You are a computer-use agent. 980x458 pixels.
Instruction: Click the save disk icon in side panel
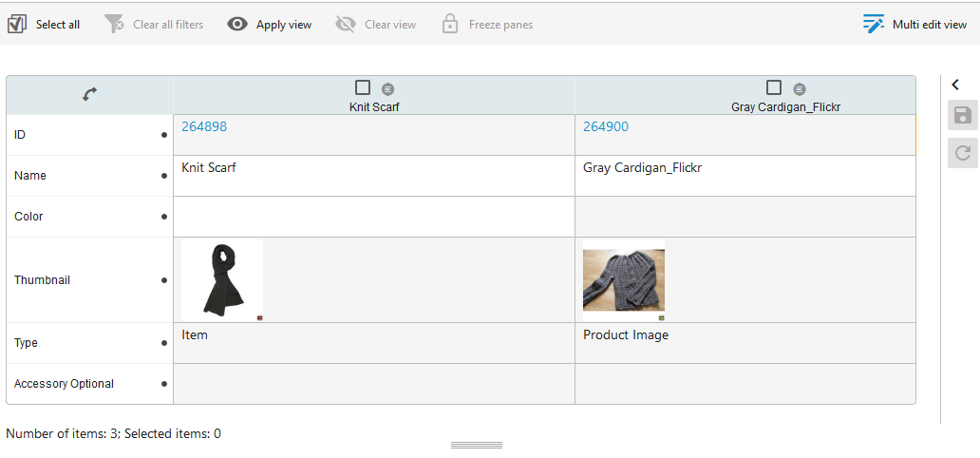[x=962, y=116]
